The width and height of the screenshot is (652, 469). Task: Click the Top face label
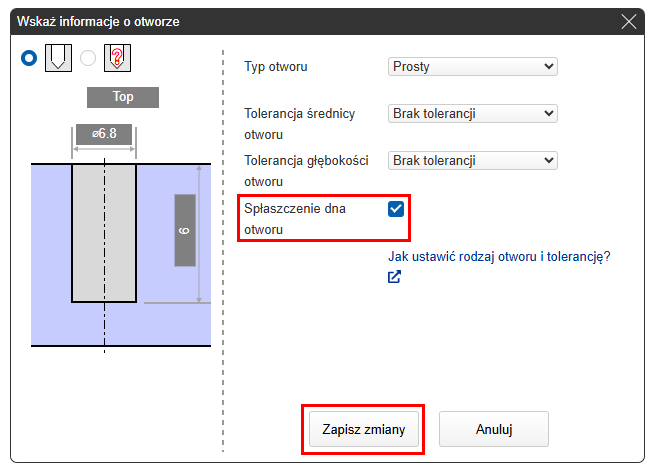[123, 97]
